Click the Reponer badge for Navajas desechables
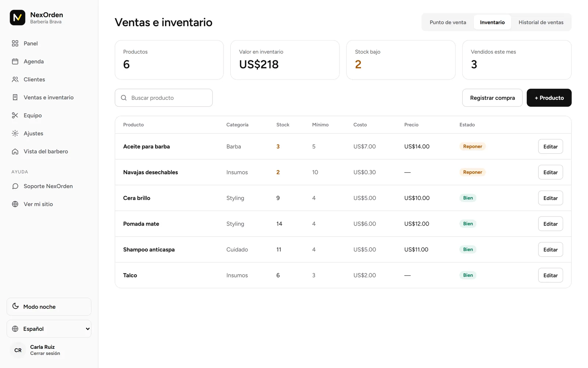The height and width of the screenshot is (368, 588). click(x=472, y=172)
